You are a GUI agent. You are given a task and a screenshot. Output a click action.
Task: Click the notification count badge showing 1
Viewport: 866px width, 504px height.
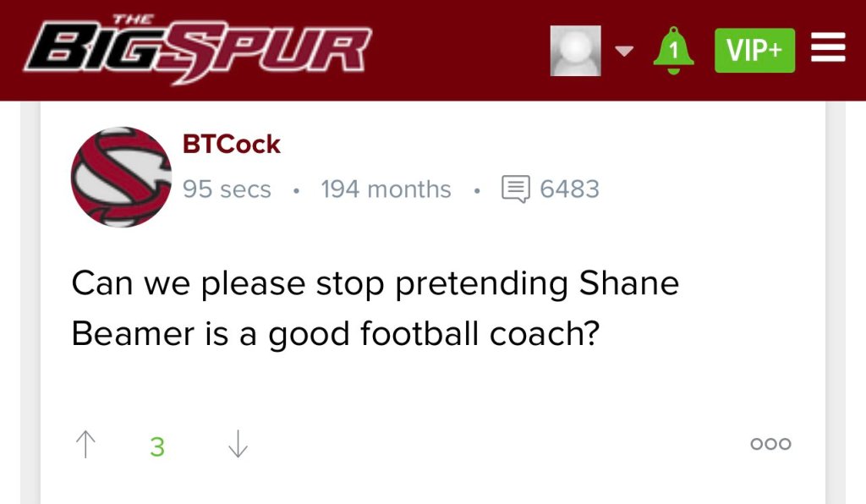674,49
